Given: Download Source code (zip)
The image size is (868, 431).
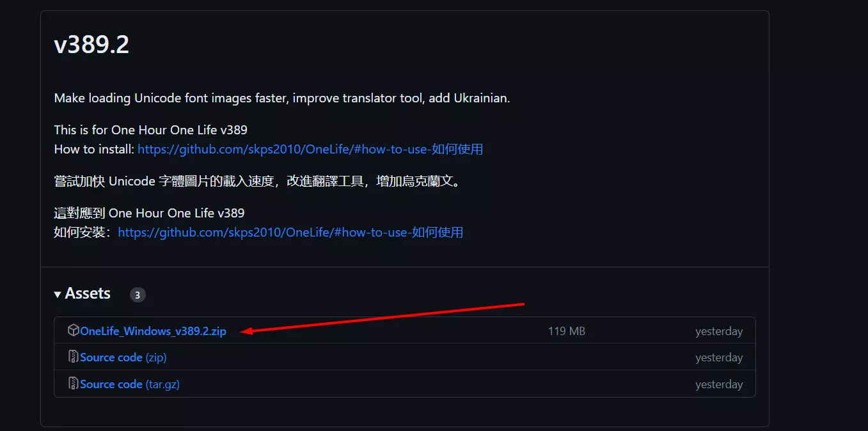Looking at the screenshot, I should [123, 357].
